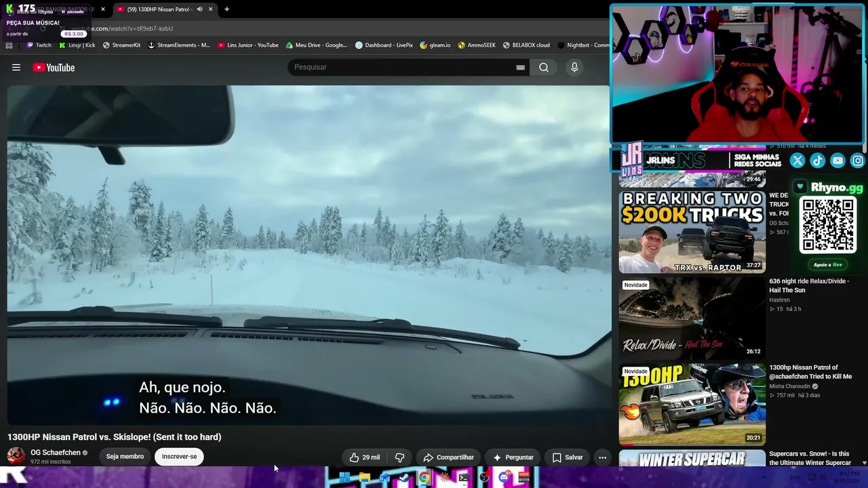868x488 pixels.
Task: Pause the playing snowy road video
Action: [309, 254]
